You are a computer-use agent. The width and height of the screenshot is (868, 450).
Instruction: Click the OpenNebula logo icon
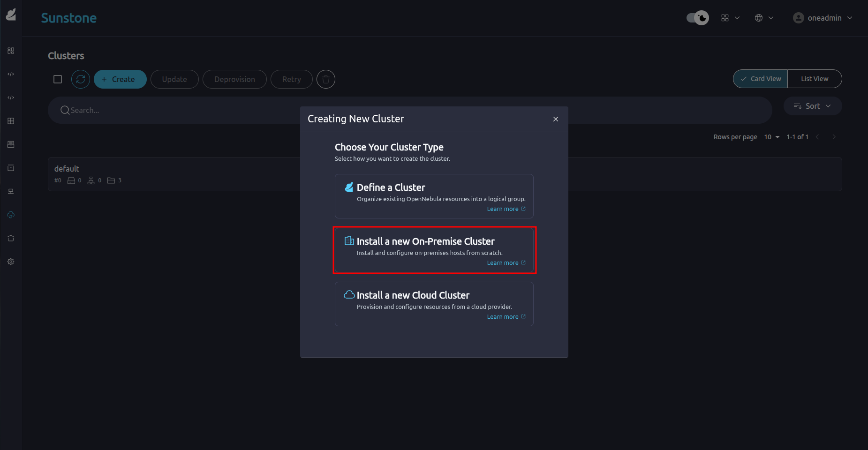(11, 15)
